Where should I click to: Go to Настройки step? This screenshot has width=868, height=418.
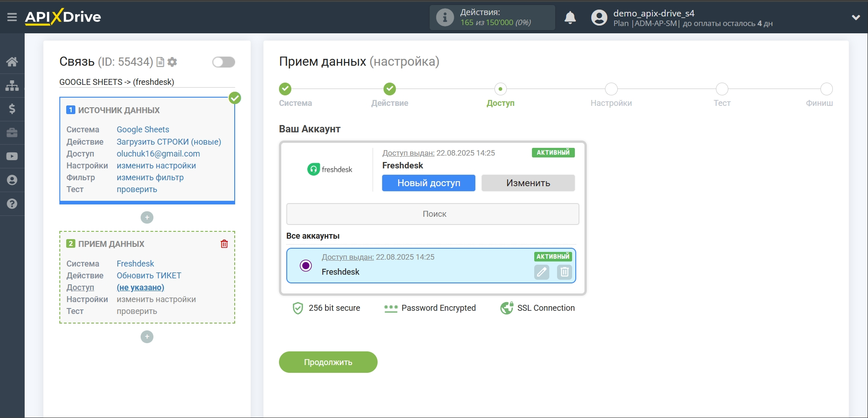pyautogui.click(x=611, y=89)
